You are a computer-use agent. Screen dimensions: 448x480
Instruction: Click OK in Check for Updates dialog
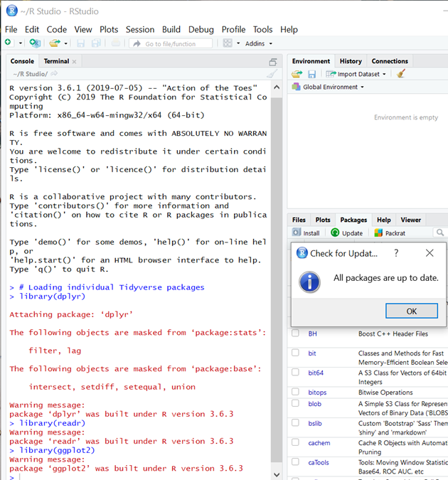click(x=411, y=311)
